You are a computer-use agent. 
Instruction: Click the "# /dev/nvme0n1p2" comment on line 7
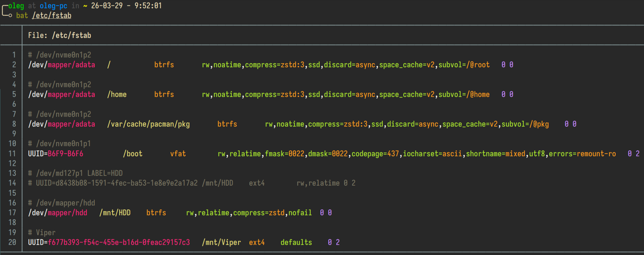click(x=60, y=114)
